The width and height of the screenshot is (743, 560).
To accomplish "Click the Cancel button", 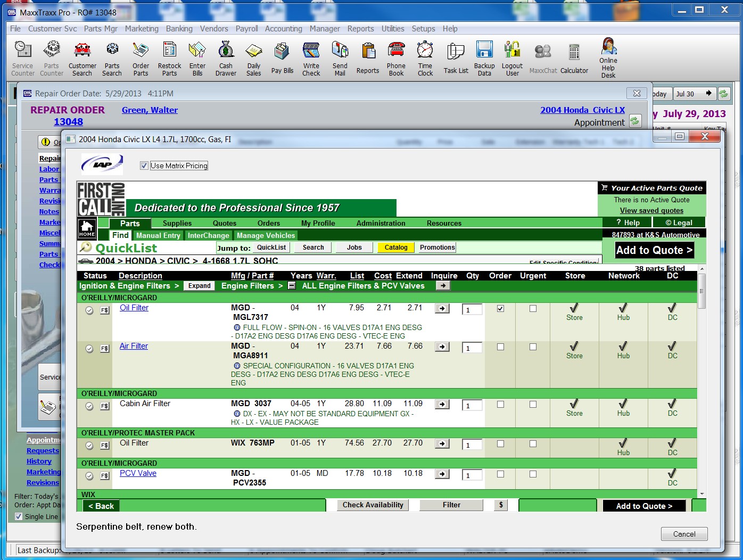I will point(684,534).
